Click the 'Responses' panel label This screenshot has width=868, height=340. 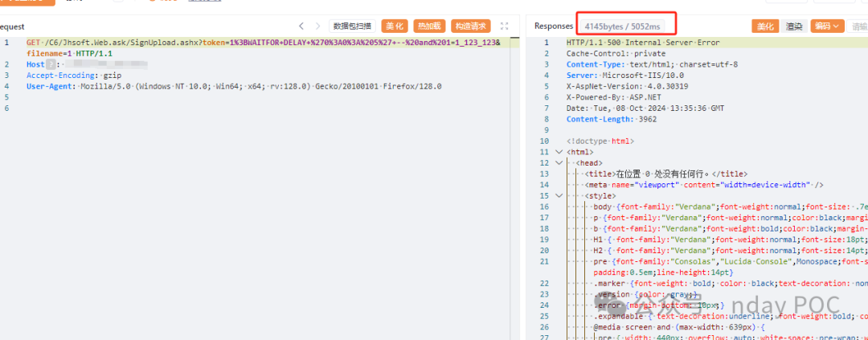coord(554,26)
